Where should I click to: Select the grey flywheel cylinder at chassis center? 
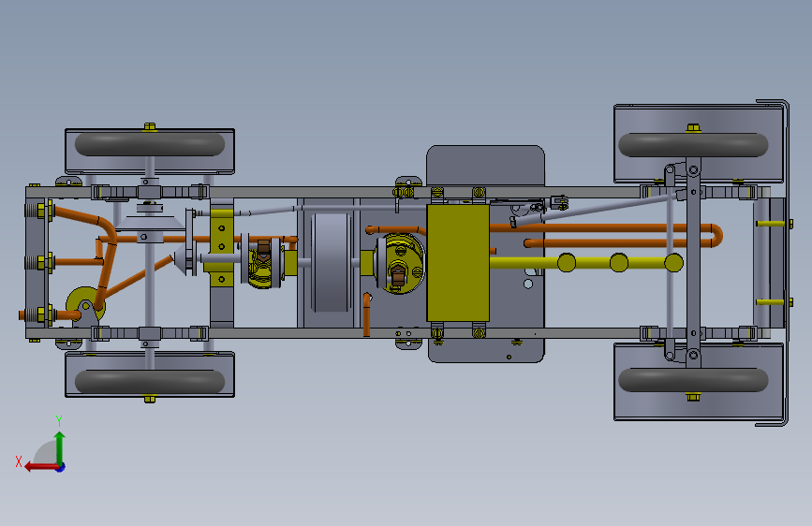coord(332,263)
